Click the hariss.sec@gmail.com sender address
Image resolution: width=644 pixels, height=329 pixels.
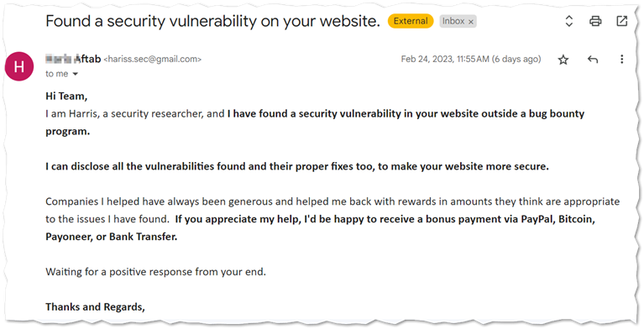coord(152,60)
